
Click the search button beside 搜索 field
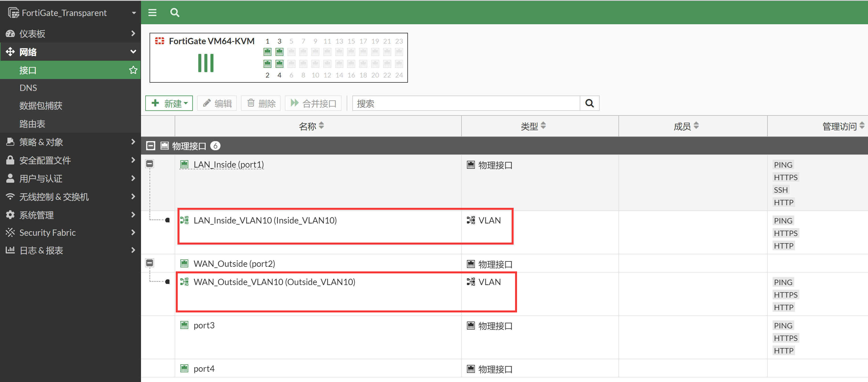(589, 103)
